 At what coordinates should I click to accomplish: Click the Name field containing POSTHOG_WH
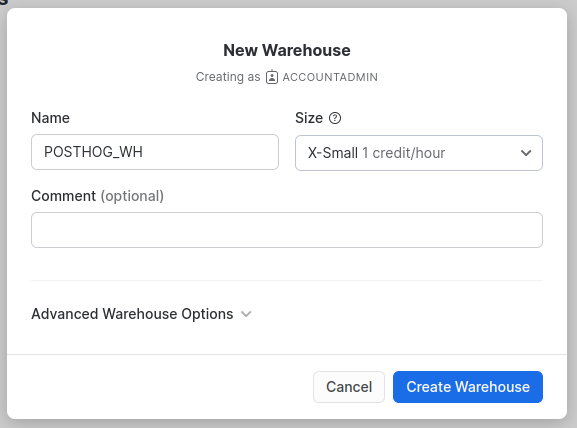[x=155, y=152]
